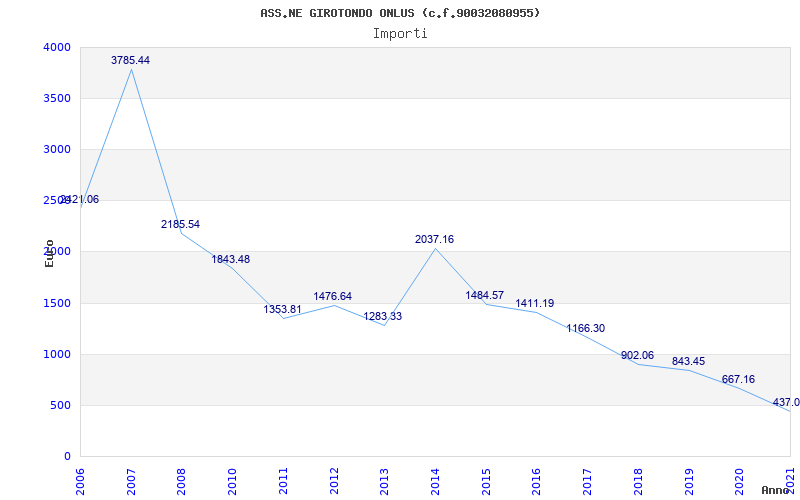Screen dimensions: 800x500
Task: Select the 1353.81 data label
Action: pos(282,309)
